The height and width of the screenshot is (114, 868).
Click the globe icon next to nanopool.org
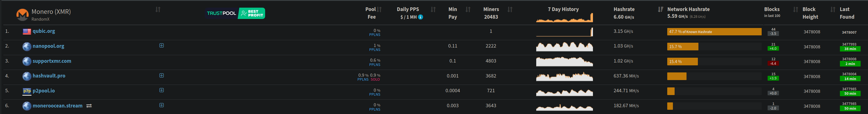pyautogui.click(x=27, y=46)
